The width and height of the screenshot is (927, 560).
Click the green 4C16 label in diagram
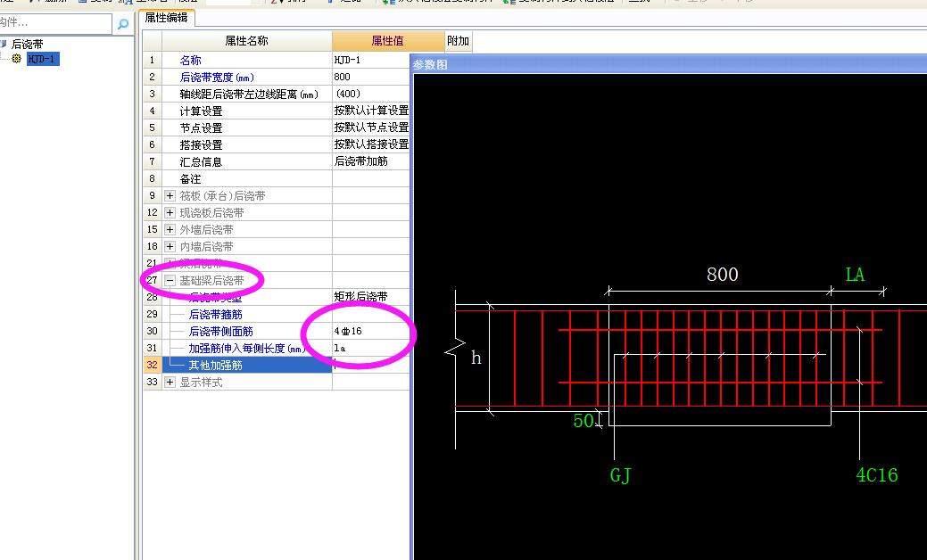point(877,475)
